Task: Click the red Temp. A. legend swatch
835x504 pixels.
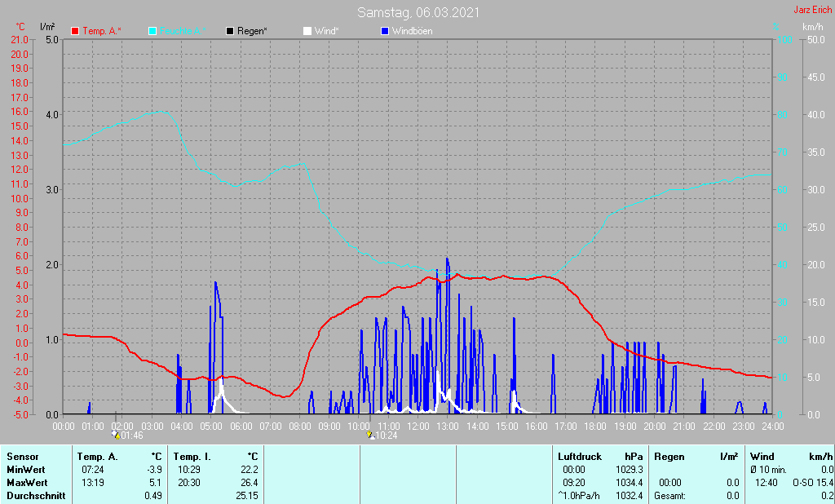Action: (75, 31)
